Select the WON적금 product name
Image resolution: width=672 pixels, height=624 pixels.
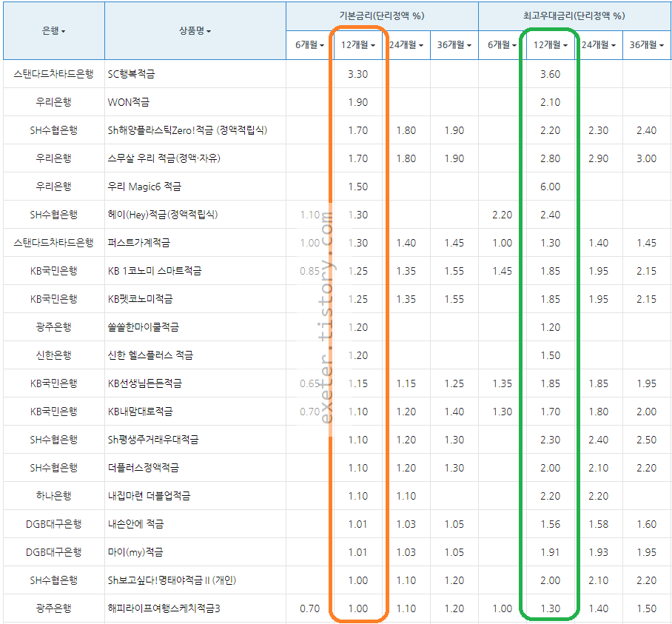point(129,102)
